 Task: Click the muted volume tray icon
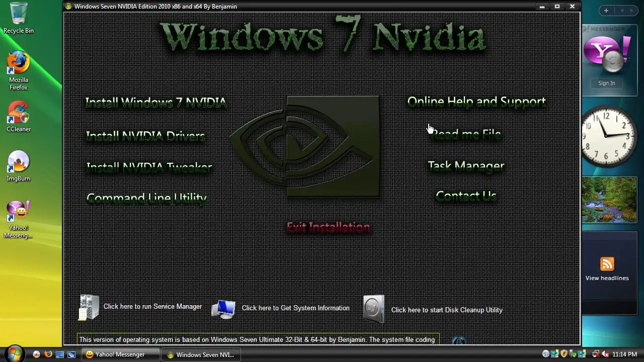tap(605, 354)
